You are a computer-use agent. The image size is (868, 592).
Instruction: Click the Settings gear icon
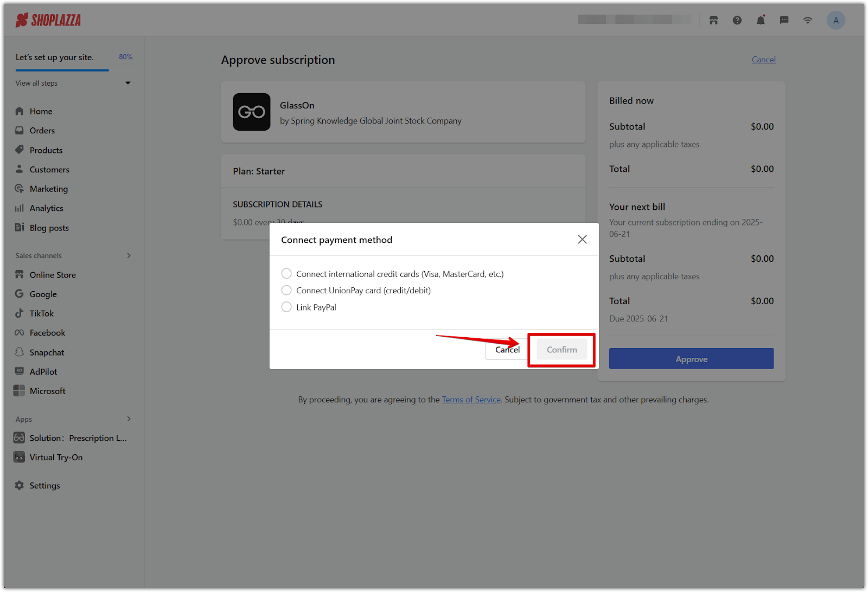pyautogui.click(x=20, y=486)
